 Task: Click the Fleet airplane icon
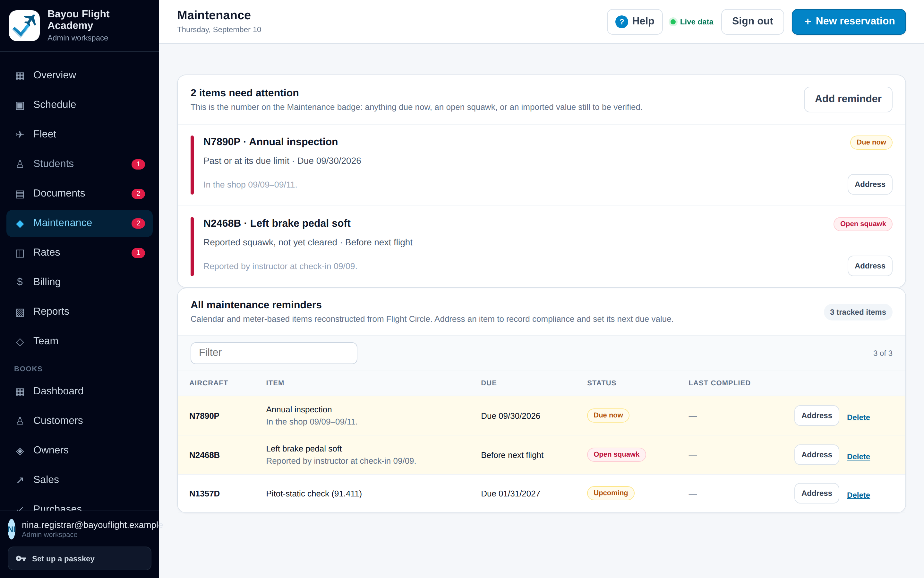click(20, 135)
